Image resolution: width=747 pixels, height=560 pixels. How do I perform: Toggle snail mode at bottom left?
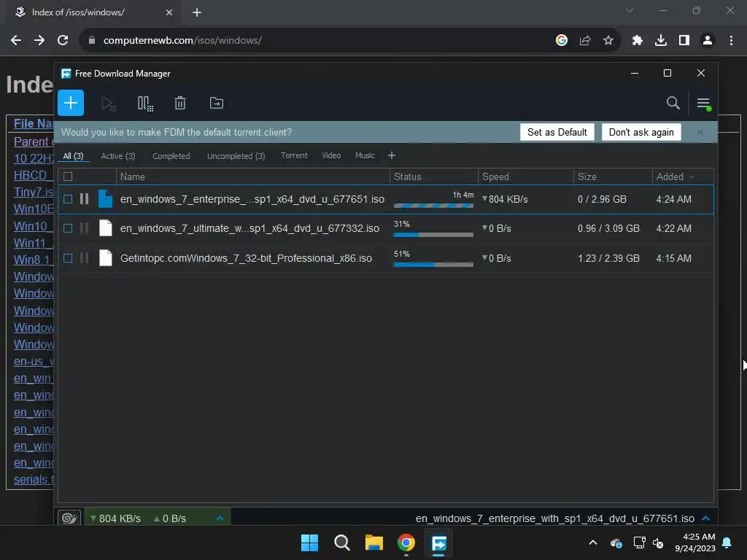(x=69, y=518)
